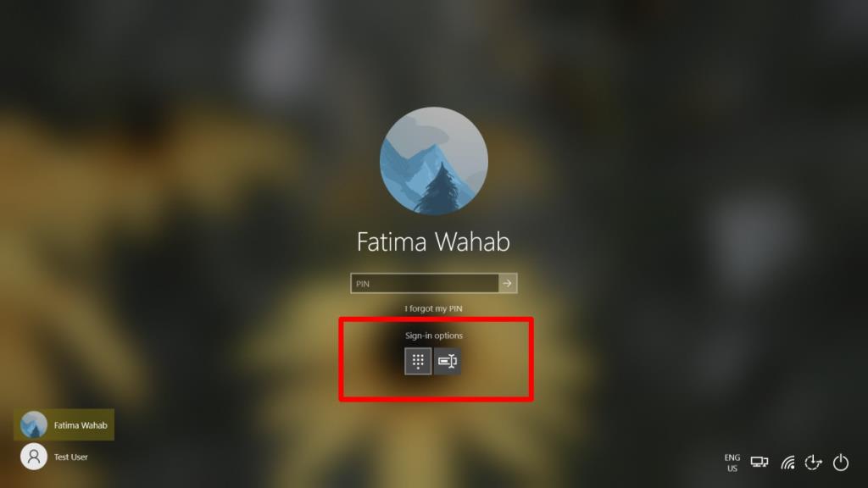Viewport: 868px width, 488px height.
Task: Open the ENG input language switcher
Action: coord(732,457)
